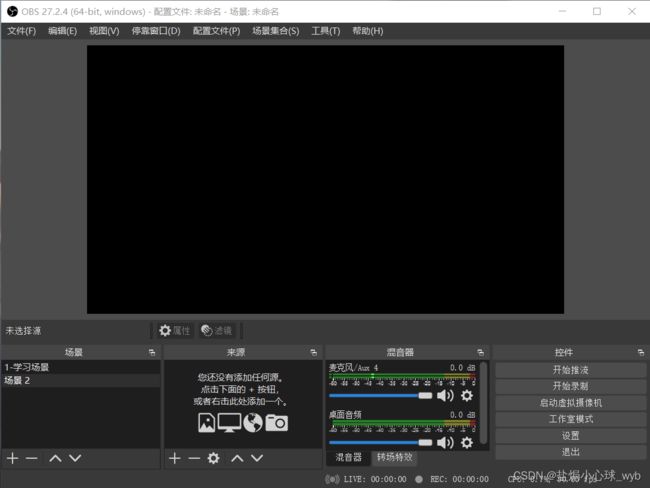The image size is (650, 488).
Task: Click the 桌面音频 level meter
Action: tap(402, 423)
